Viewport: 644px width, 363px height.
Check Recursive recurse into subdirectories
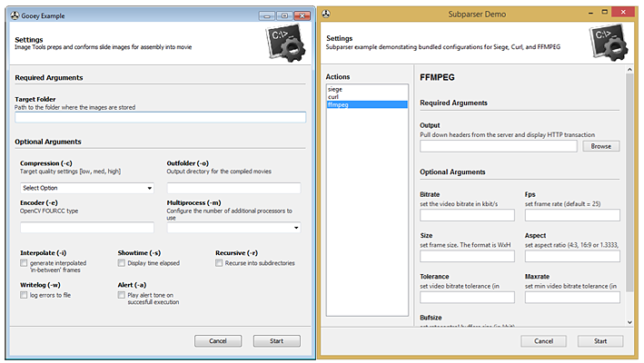[219, 263]
